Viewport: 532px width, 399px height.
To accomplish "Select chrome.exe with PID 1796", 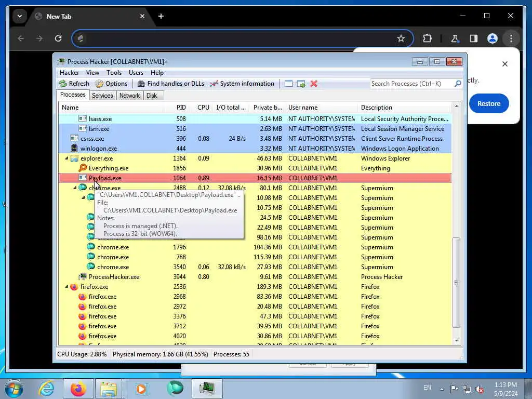I will 255,247.
